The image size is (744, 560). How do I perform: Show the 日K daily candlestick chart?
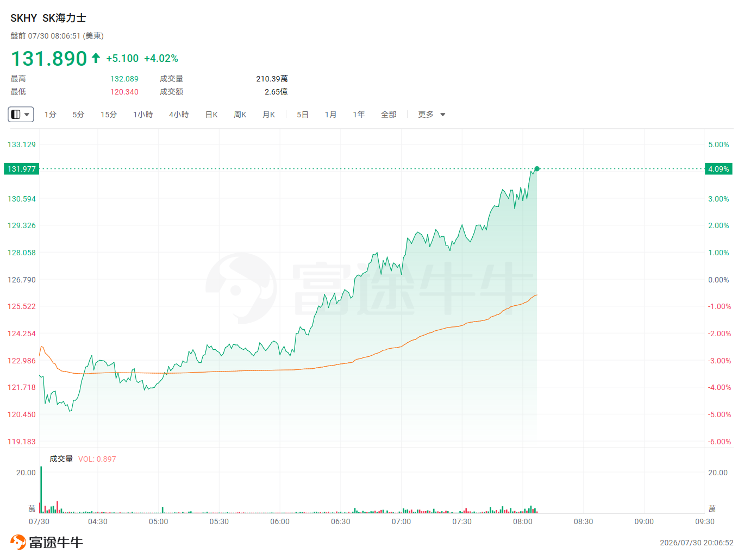pyautogui.click(x=211, y=115)
